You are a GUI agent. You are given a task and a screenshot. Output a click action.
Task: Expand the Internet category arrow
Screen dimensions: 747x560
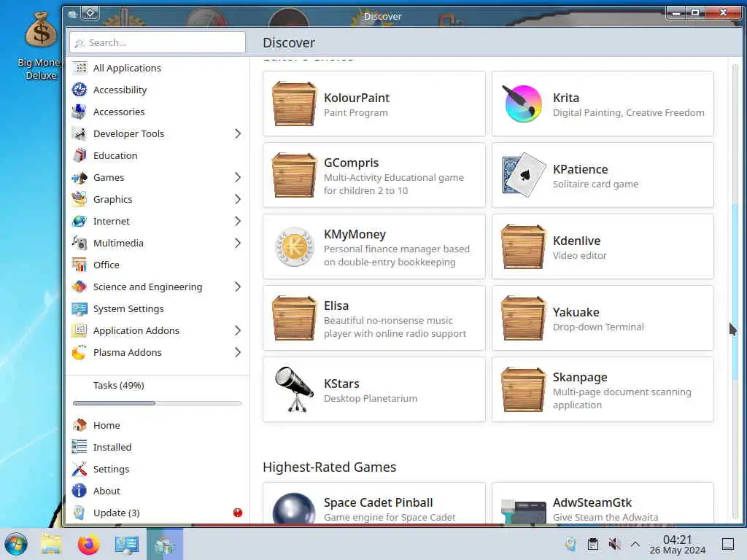[x=238, y=222]
